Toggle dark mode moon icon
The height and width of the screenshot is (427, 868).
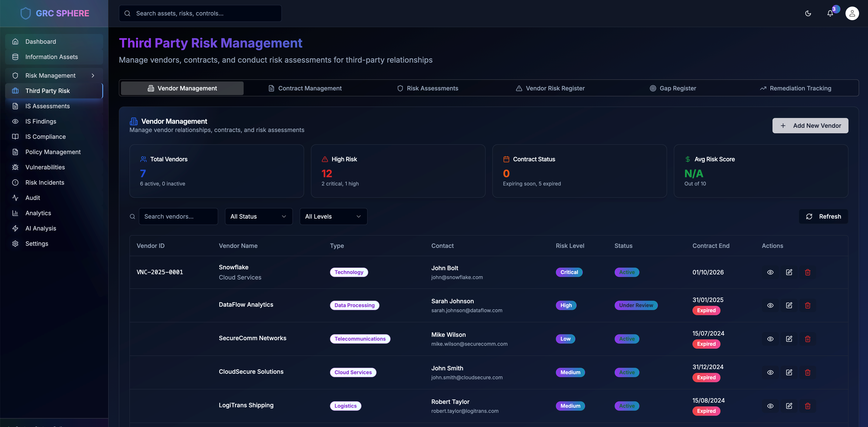click(808, 14)
